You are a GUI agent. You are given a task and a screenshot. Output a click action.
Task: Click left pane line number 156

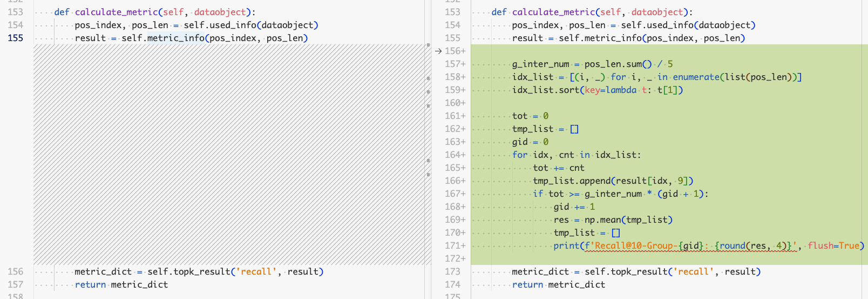coord(16,271)
